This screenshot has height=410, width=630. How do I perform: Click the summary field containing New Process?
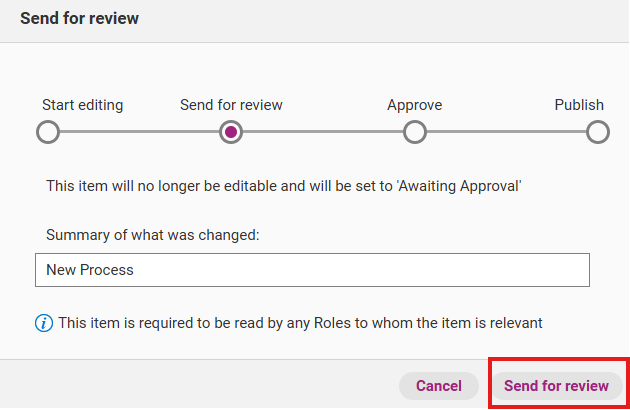click(x=311, y=270)
